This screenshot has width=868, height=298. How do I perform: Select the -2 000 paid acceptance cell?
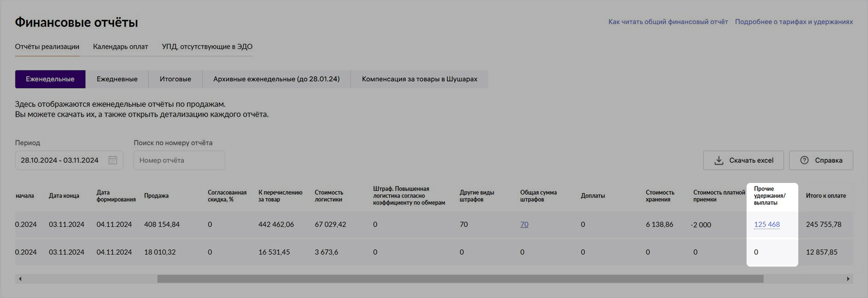pos(701,225)
